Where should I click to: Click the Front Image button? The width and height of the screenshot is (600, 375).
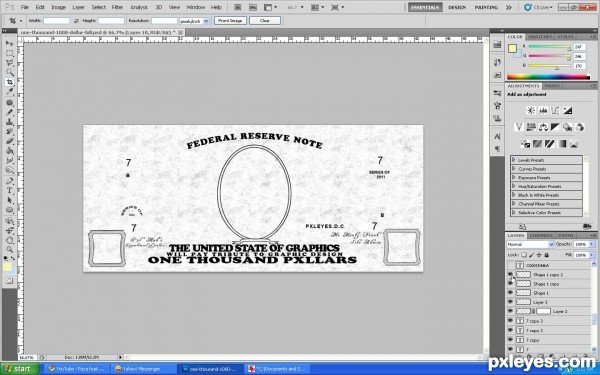pos(230,21)
